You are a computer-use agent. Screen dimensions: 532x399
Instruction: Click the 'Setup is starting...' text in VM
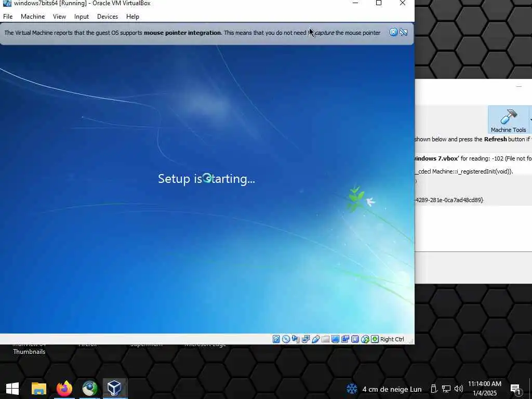[206, 179]
